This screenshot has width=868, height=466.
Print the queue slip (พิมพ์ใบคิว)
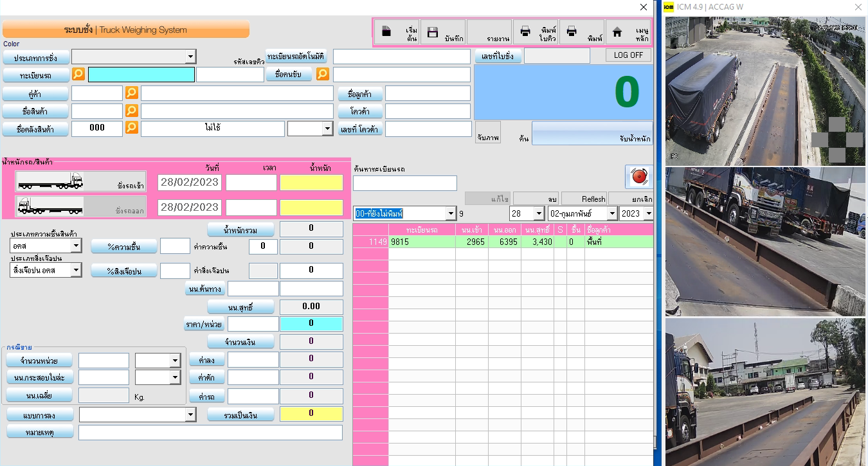(x=525, y=31)
